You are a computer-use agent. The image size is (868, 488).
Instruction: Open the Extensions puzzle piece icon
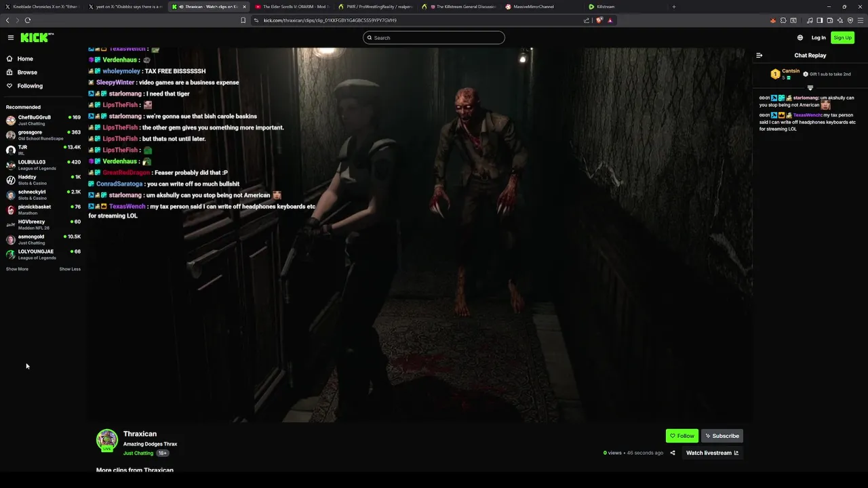click(783, 20)
